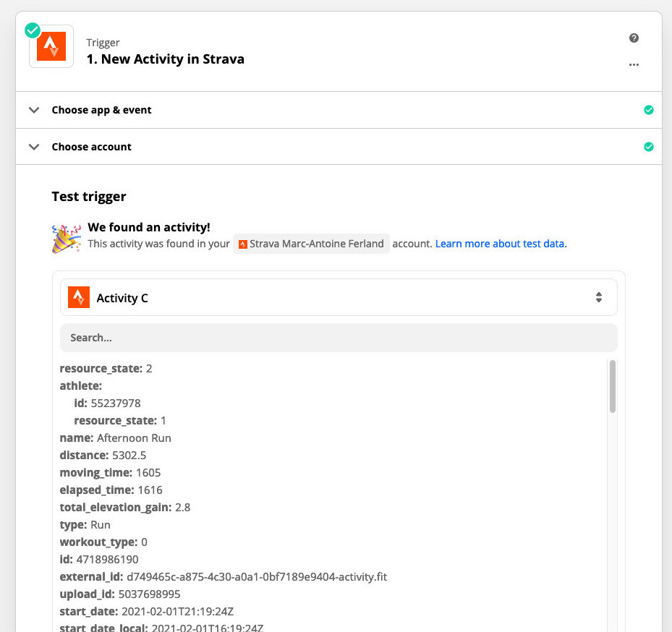Click the Strava app icon in the trigger header
This screenshot has height=632, width=672.
click(x=51, y=46)
